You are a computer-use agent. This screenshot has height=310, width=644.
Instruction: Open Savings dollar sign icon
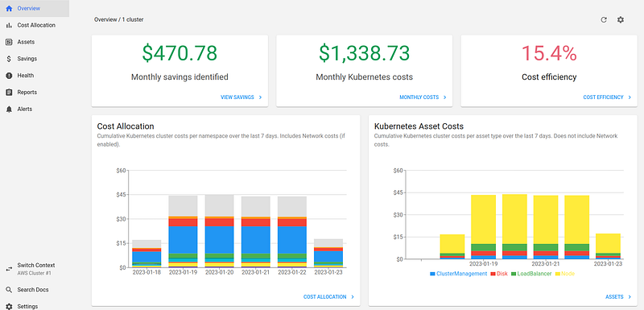point(9,59)
